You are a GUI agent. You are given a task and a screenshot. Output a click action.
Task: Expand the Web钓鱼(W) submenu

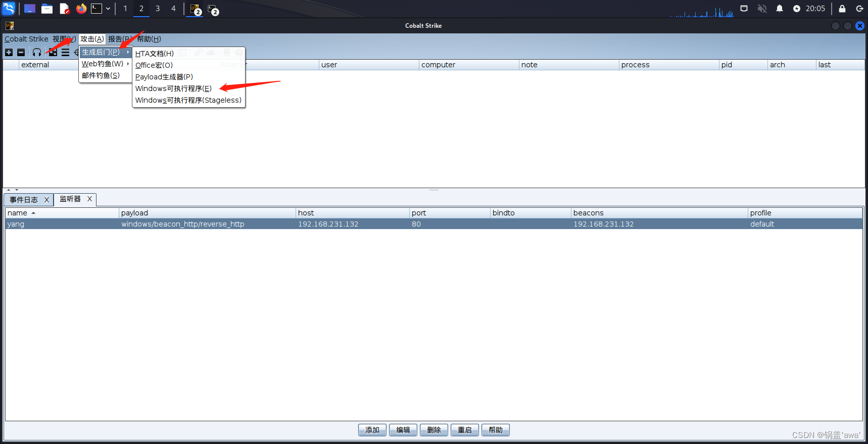[x=105, y=64]
